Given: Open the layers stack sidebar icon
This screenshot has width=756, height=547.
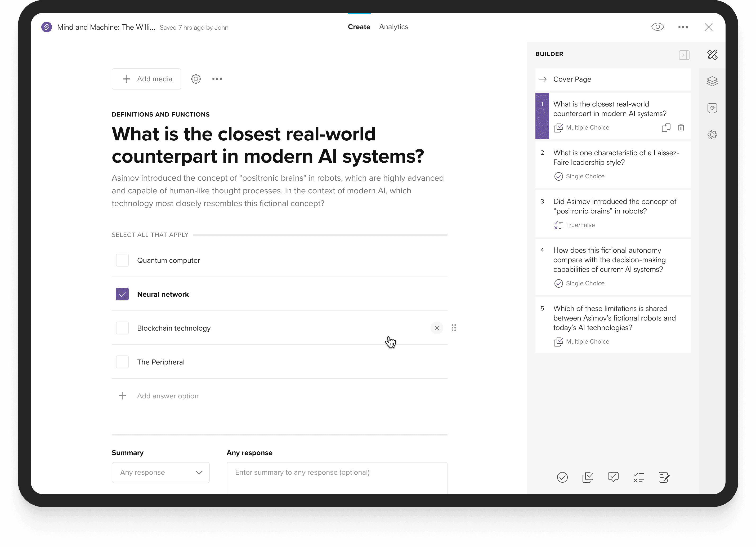Looking at the screenshot, I should (712, 81).
